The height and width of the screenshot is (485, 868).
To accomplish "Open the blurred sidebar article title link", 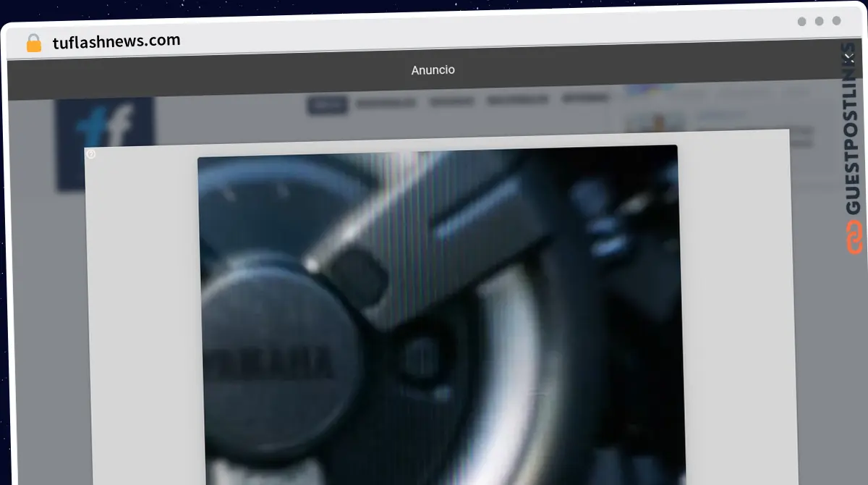I will [x=723, y=114].
